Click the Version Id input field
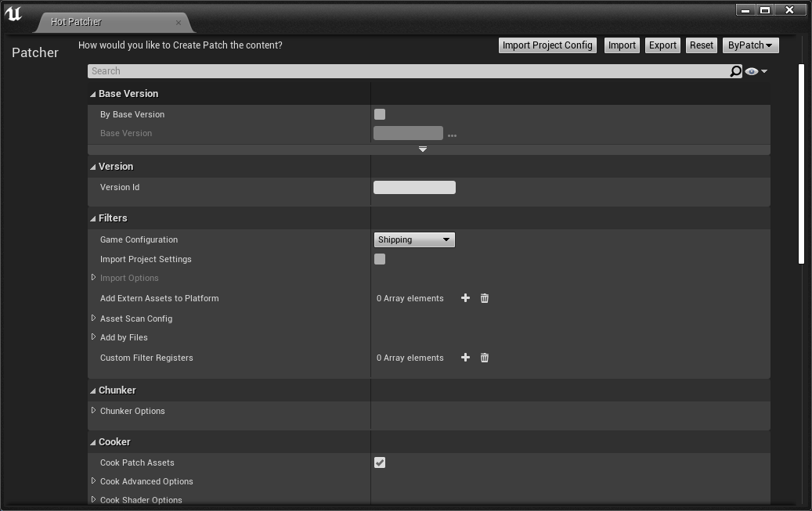812x511 pixels. pos(414,187)
